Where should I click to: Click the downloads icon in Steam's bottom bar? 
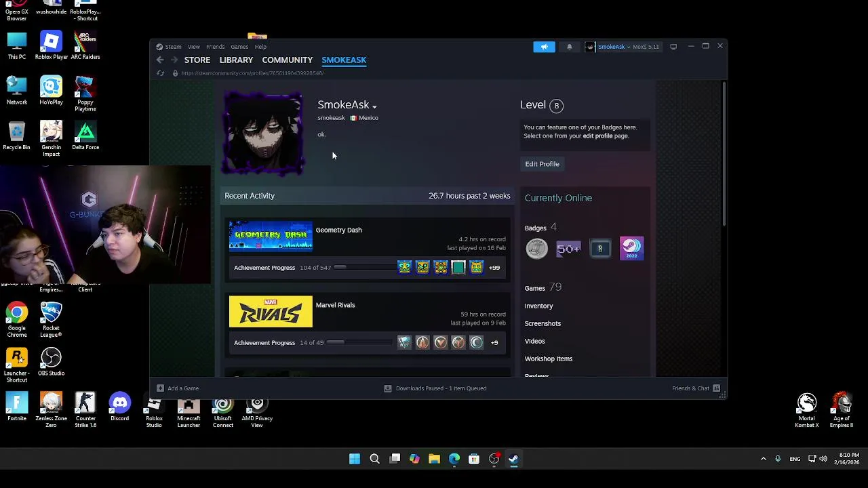(x=388, y=388)
